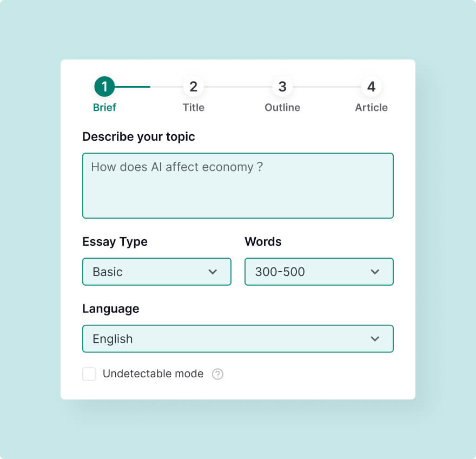Image resolution: width=476 pixels, height=459 pixels.
Task: Click chevron arrow in Language field
Action: click(x=375, y=339)
